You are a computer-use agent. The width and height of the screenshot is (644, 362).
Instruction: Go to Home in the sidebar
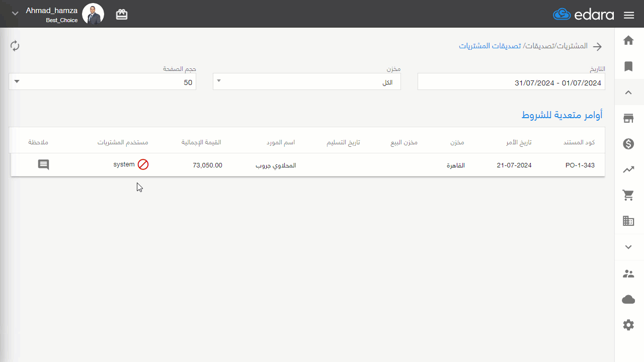coord(628,41)
